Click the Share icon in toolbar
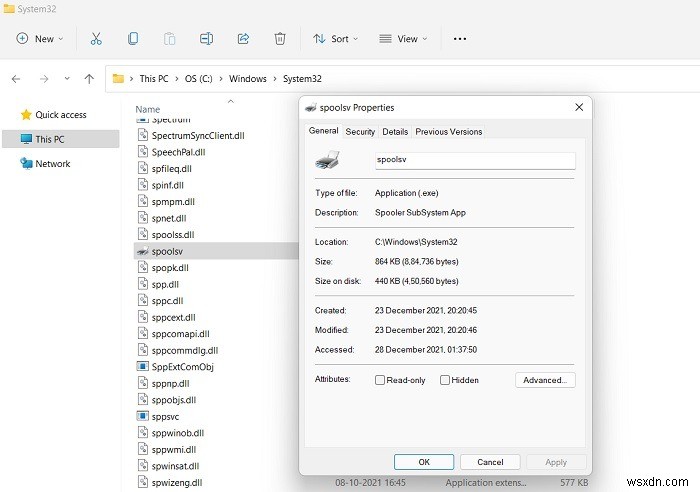 pos(243,39)
